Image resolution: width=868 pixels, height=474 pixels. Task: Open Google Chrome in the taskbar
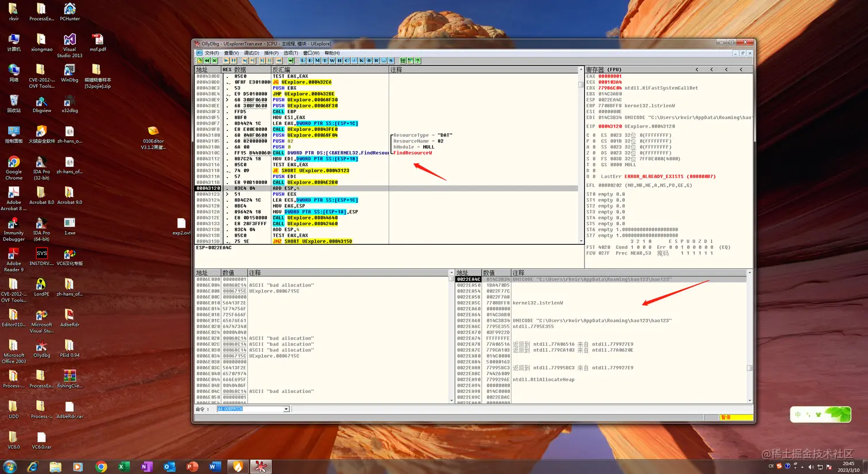click(x=101, y=467)
